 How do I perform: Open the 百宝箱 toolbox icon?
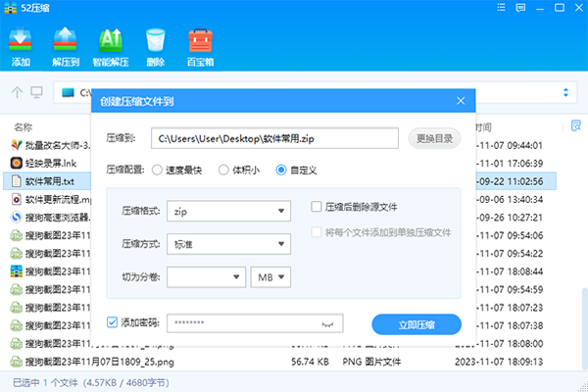point(201,42)
